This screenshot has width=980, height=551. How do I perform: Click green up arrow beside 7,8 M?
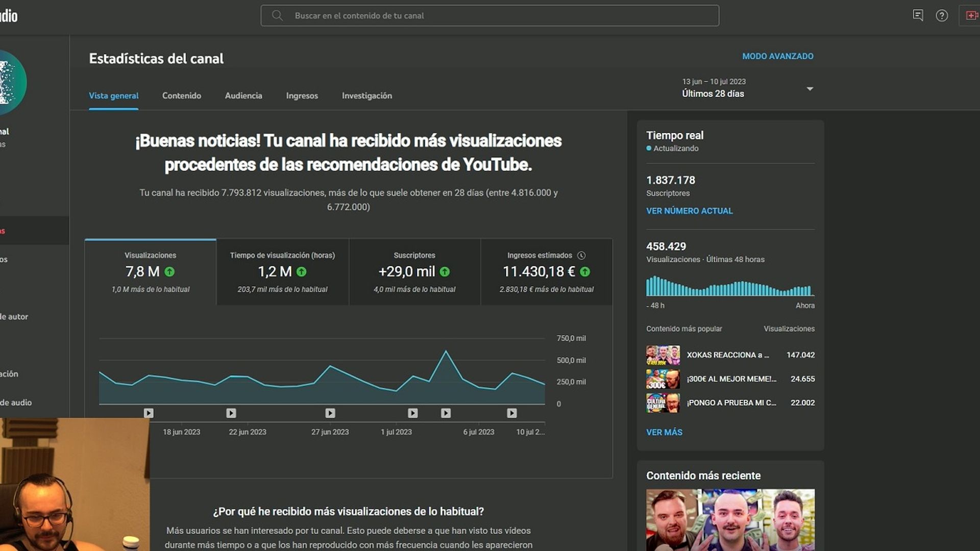pos(169,272)
